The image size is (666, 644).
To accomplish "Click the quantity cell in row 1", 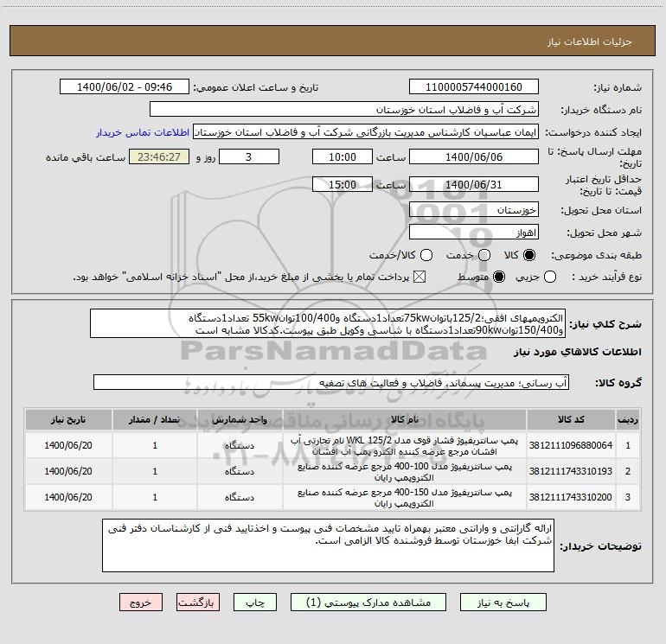I will (155, 446).
